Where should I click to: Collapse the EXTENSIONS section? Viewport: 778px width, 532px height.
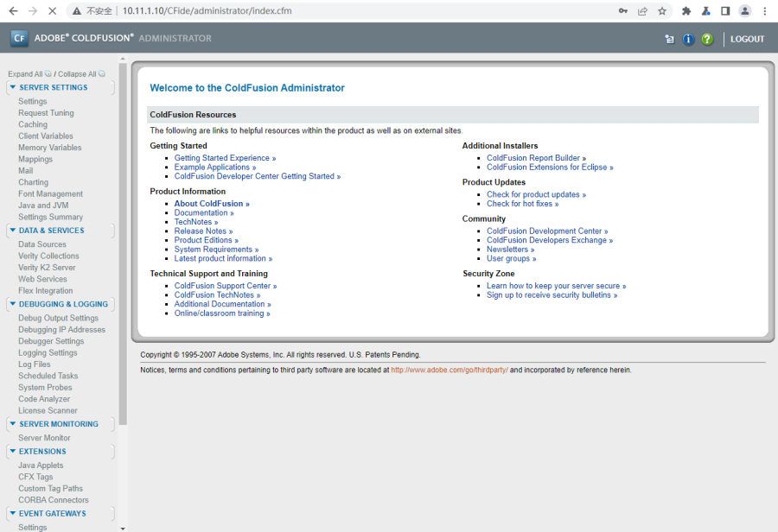click(x=13, y=451)
